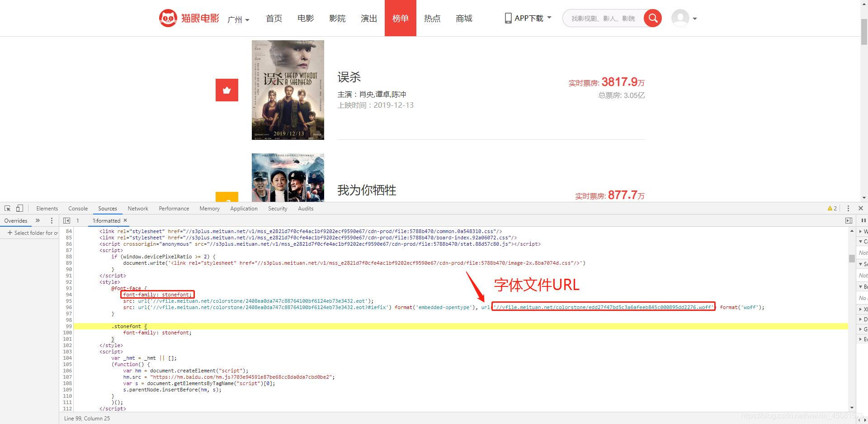The height and width of the screenshot is (424, 868).
Task: Click the .woff font file URL
Action: coord(604,307)
